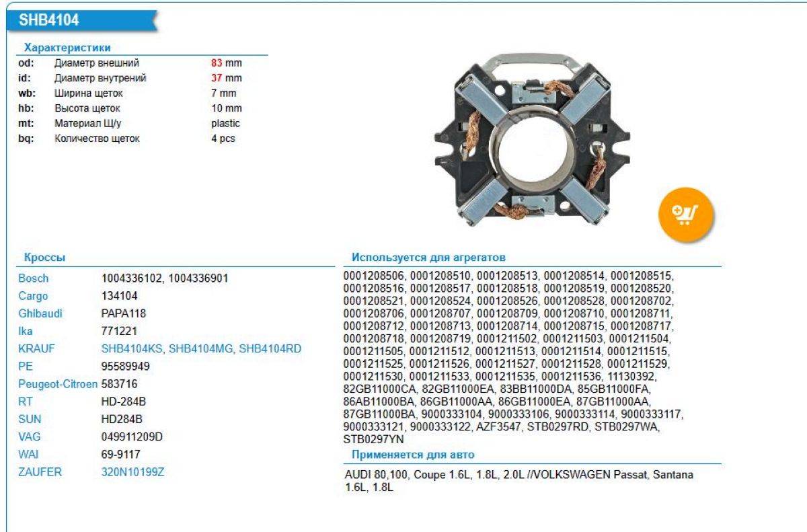Click the Используется для агрегатов heading
This screenshot has height=532, width=807.
coord(428,258)
